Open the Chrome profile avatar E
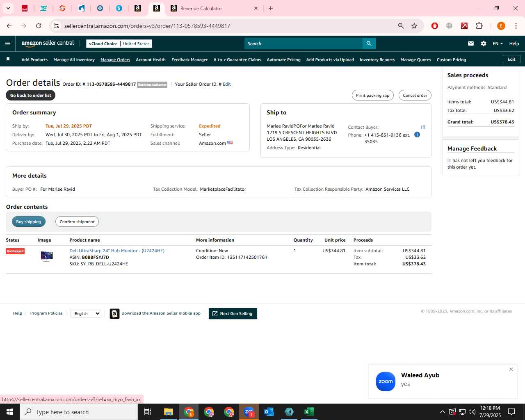This screenshot has height=420, width=525. pos(501,26)
